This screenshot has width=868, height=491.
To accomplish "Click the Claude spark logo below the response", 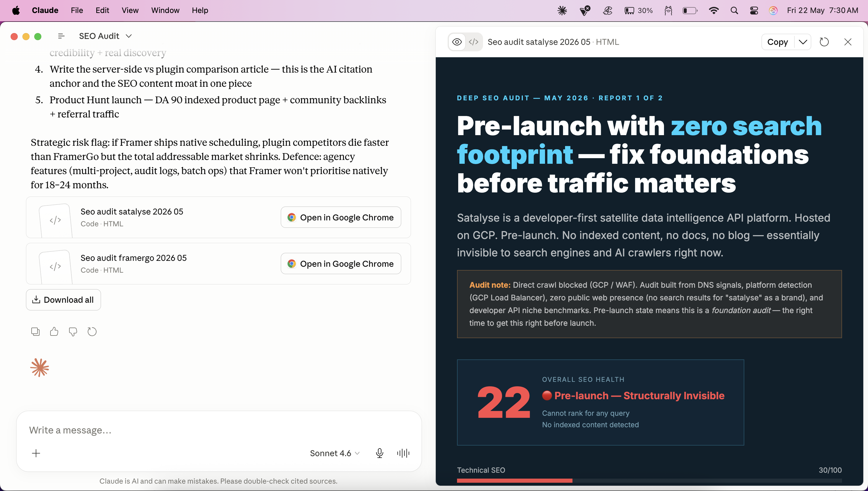I will (x=40, y=367).
